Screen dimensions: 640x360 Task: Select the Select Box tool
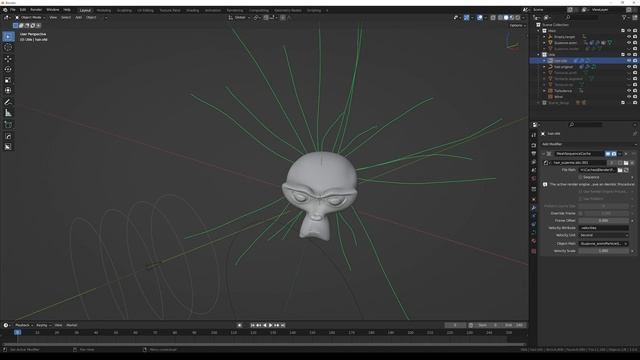coord(8,37)
